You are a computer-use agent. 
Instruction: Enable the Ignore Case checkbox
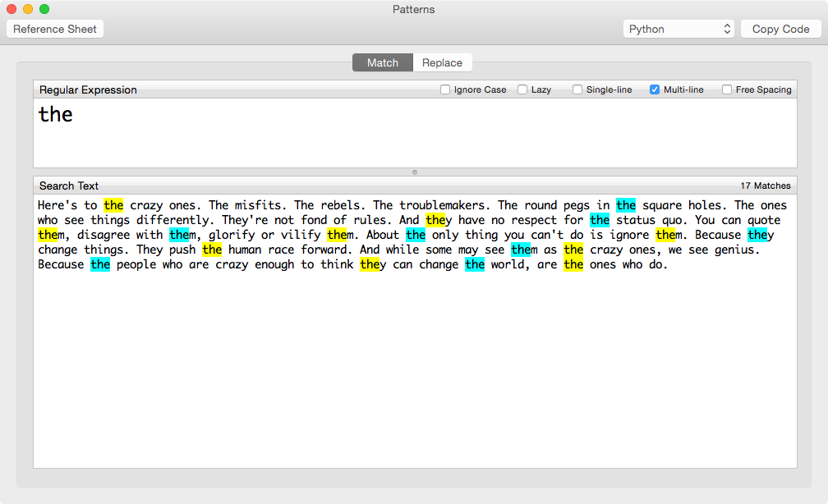pyautogui.click(x=445, y=89)
